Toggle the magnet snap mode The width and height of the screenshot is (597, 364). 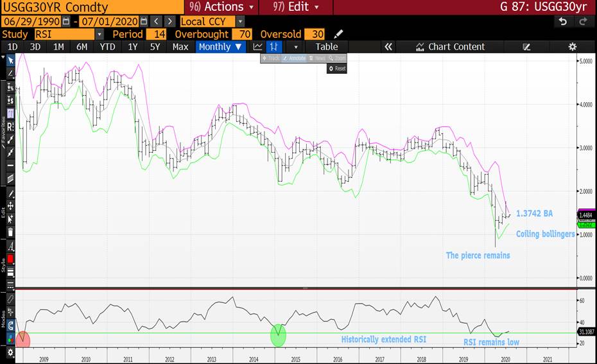click(x=11, y=325)
